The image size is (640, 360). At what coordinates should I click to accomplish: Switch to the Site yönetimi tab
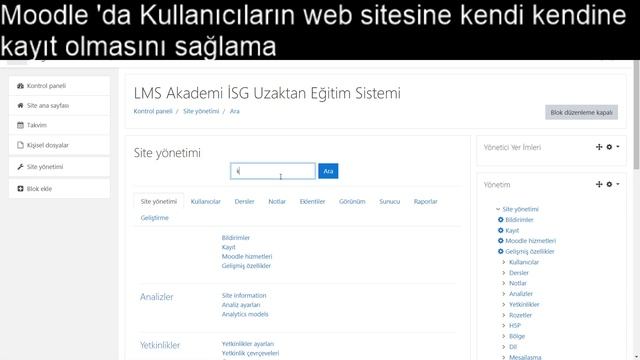[159, 202]
